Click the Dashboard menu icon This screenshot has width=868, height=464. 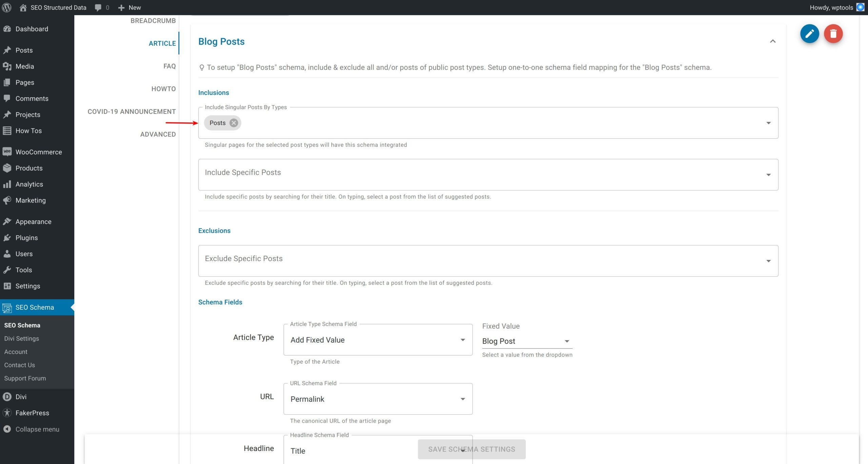(x=8, y=28)
